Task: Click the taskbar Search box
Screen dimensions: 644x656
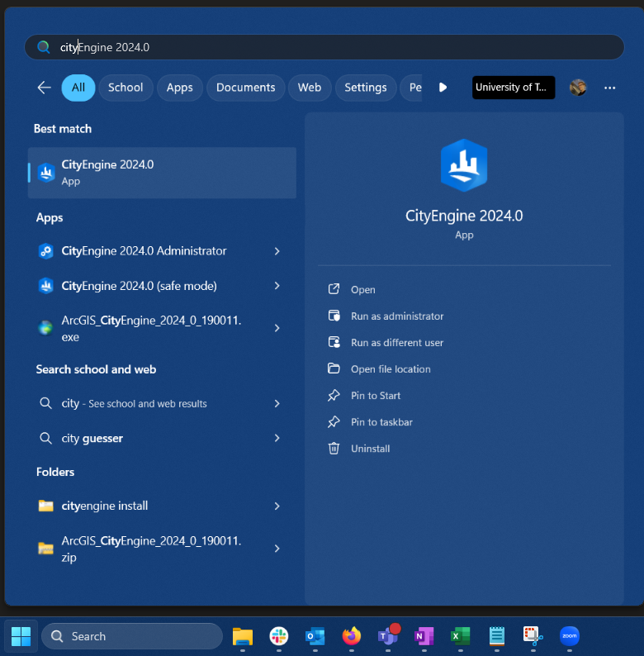Action: click(132, 636)
